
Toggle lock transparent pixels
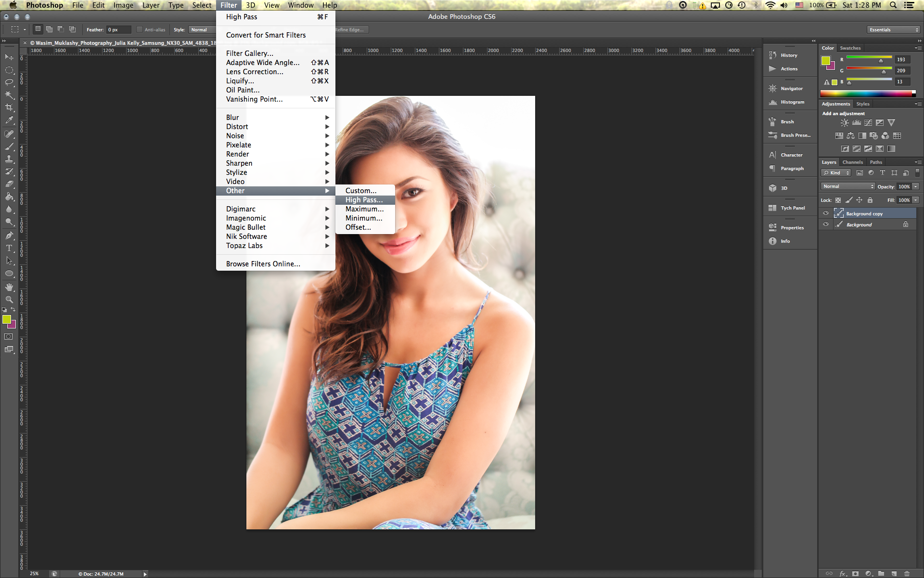pos(838,200)
